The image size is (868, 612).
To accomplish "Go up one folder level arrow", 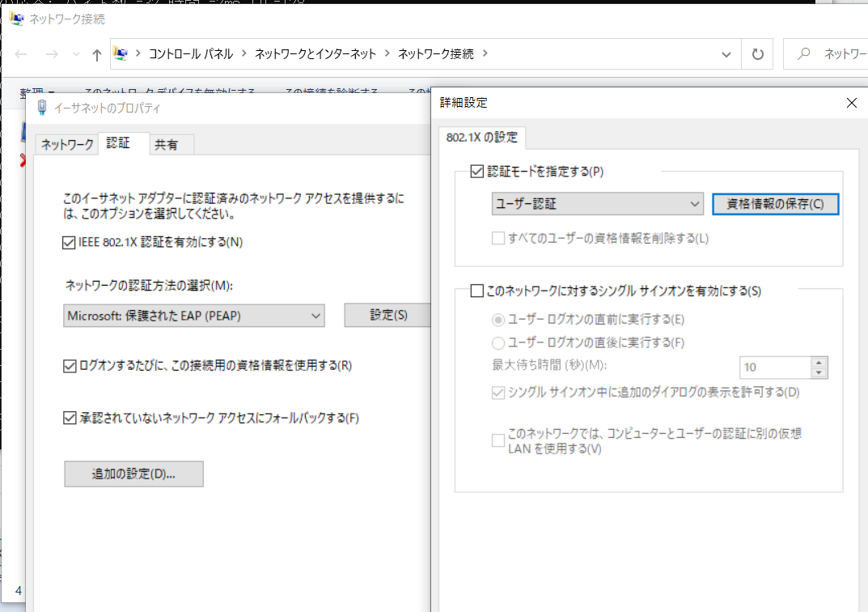I will pos(97,54).
